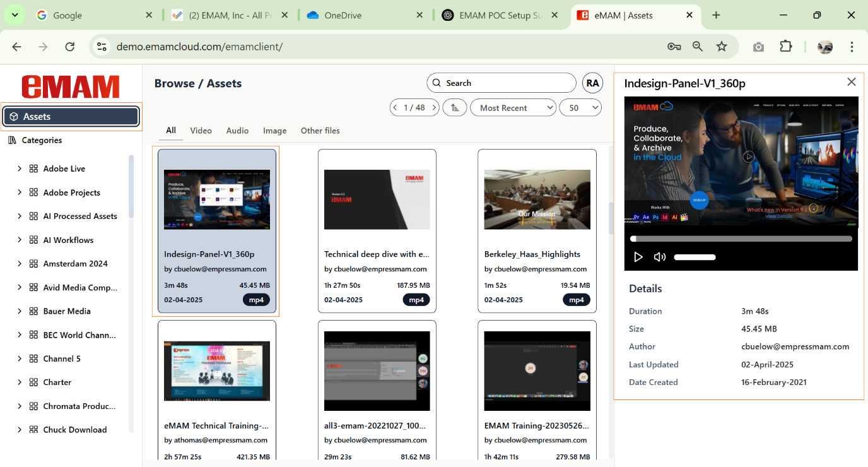Open the tab search dropdown arrow
Screen dimensions: 868x467
tap(15, 15)
